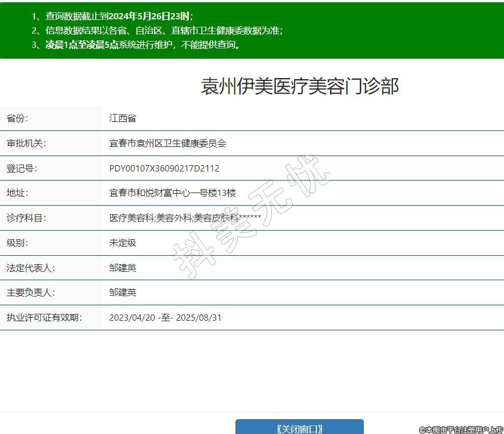
Task: Click the 审批机关 field label
Action: 26,144
